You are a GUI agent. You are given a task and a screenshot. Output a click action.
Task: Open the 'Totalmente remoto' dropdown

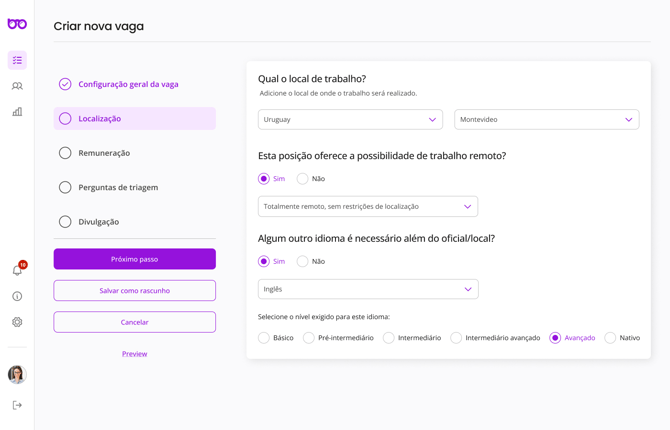(367, 207)
